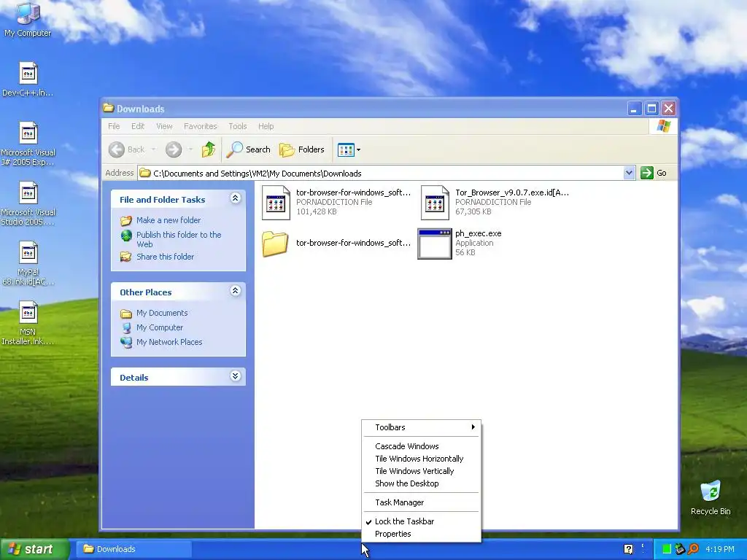The width and height of the screenshot is (747, 560).
Task: Click the Windows flag logo in Explorer
Action: coord(663,126)
